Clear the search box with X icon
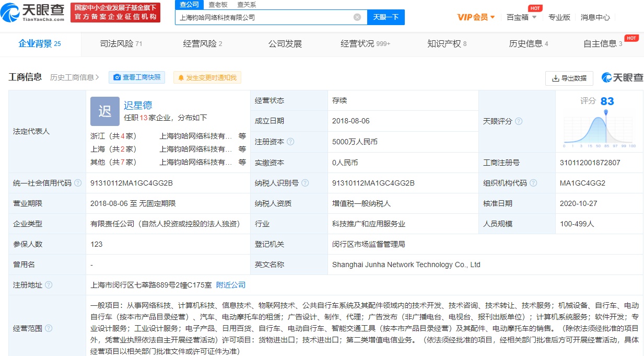The width and height of the screenshot is (644, 356). tap(357, 17)
